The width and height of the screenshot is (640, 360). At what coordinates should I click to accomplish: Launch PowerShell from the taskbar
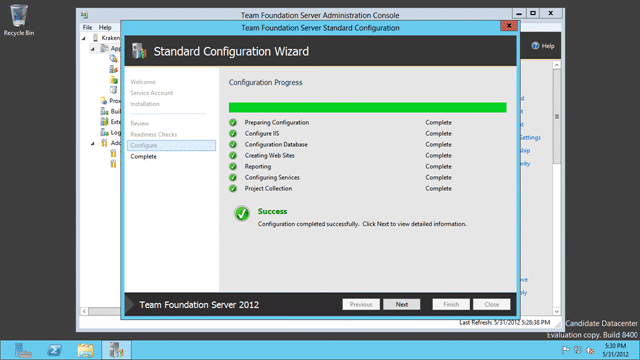pyautogui.click(x=54, y=350)
